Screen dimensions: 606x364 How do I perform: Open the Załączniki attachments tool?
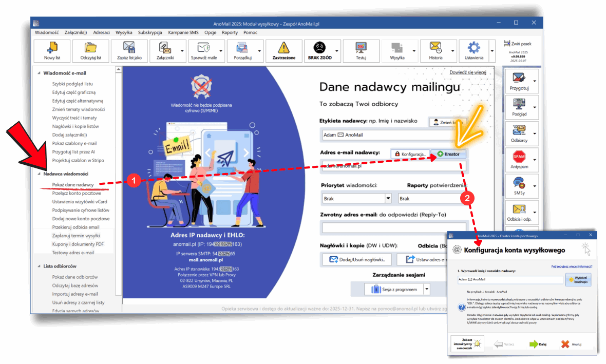165,51
